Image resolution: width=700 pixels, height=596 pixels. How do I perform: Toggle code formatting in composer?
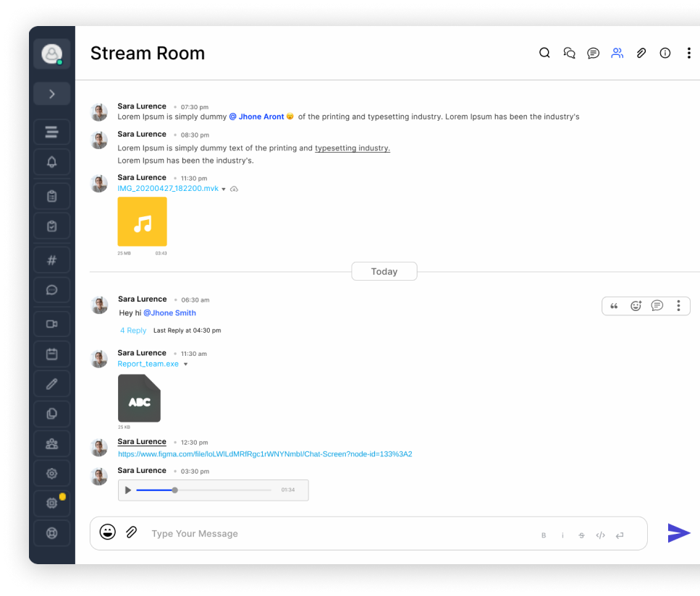tap(600, 535)
